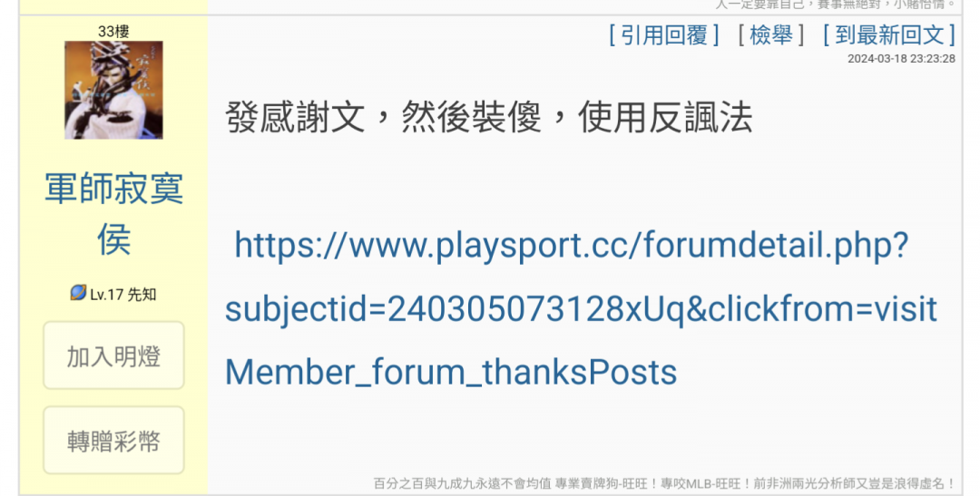
Task: Click the 2024-03-18 23:23:28 timestamp
Action: tap(901, 59)
